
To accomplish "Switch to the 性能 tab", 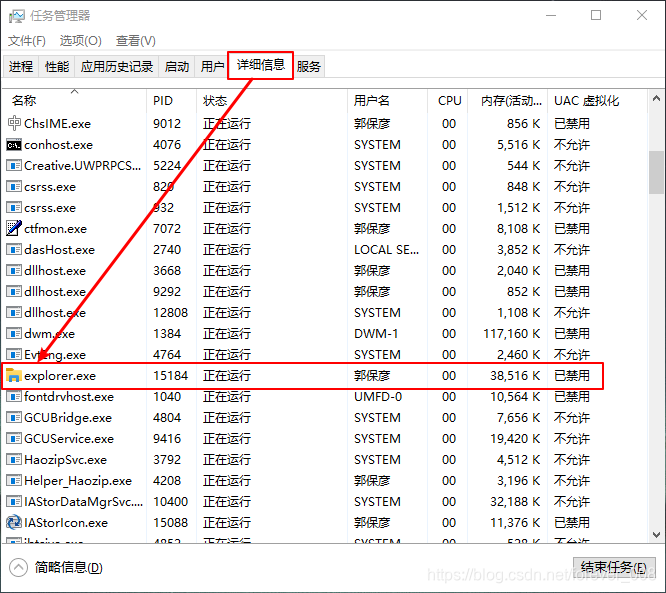I will pos(57,67).
